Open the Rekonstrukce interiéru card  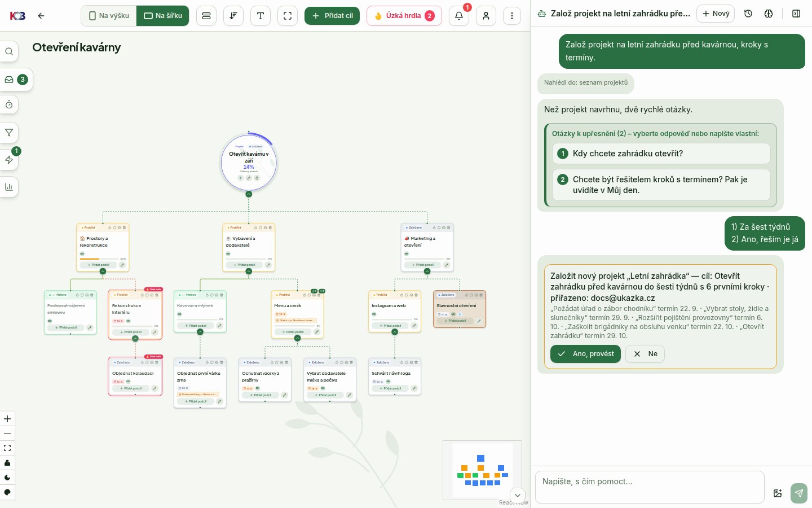(135, 315)
